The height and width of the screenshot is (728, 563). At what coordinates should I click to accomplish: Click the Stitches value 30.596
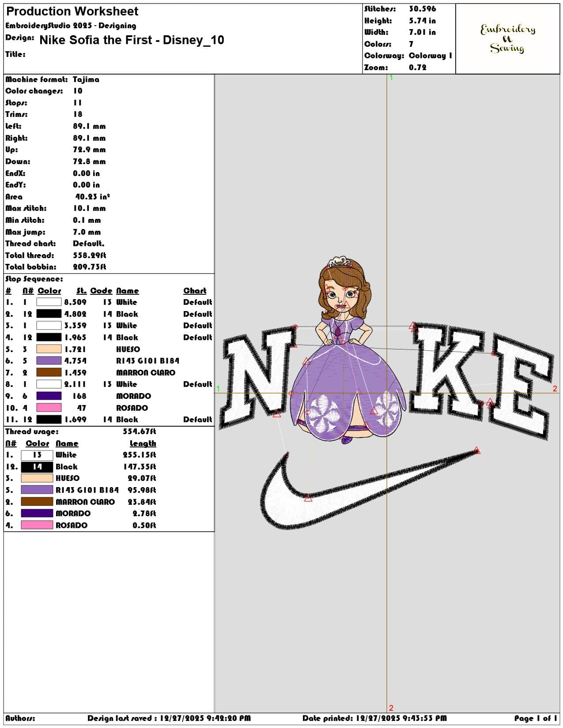click(x=422, y=9)
